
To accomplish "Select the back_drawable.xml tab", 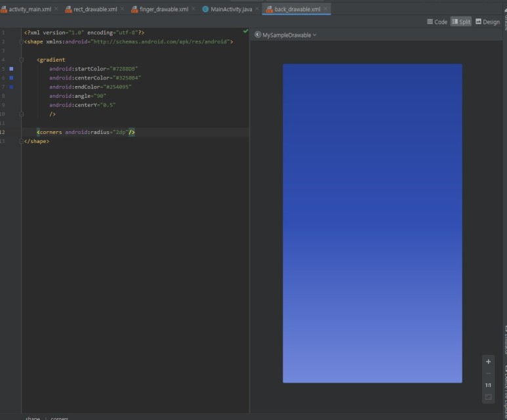I will 297,9.
